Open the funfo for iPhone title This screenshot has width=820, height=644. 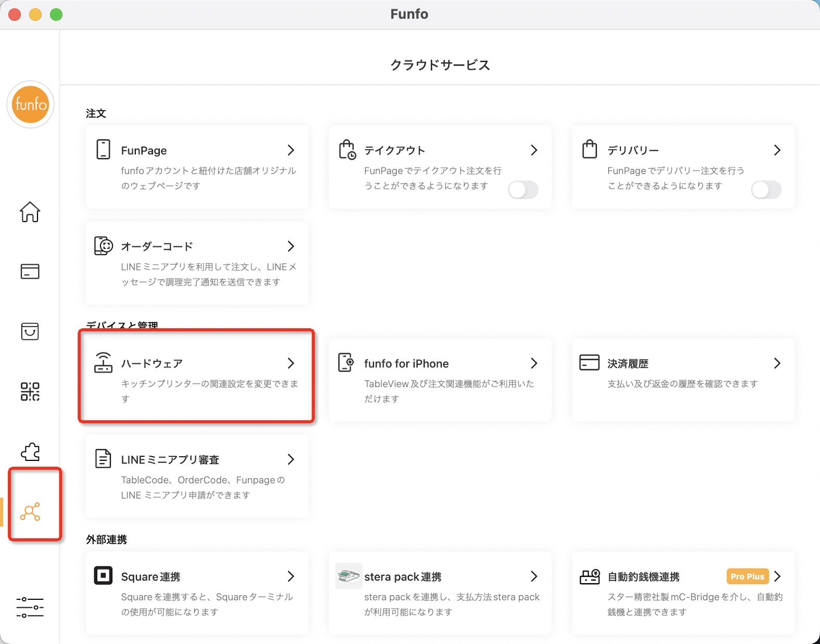click(x=406, y=363)
